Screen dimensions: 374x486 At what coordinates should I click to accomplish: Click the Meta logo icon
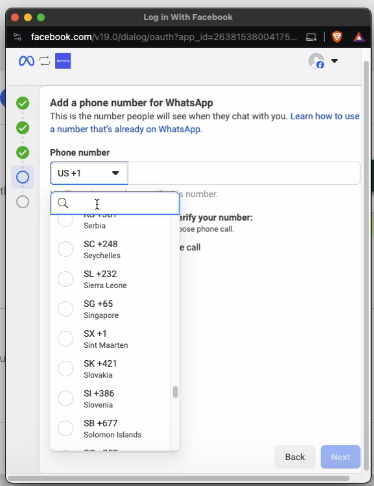[x=26, y=61]
